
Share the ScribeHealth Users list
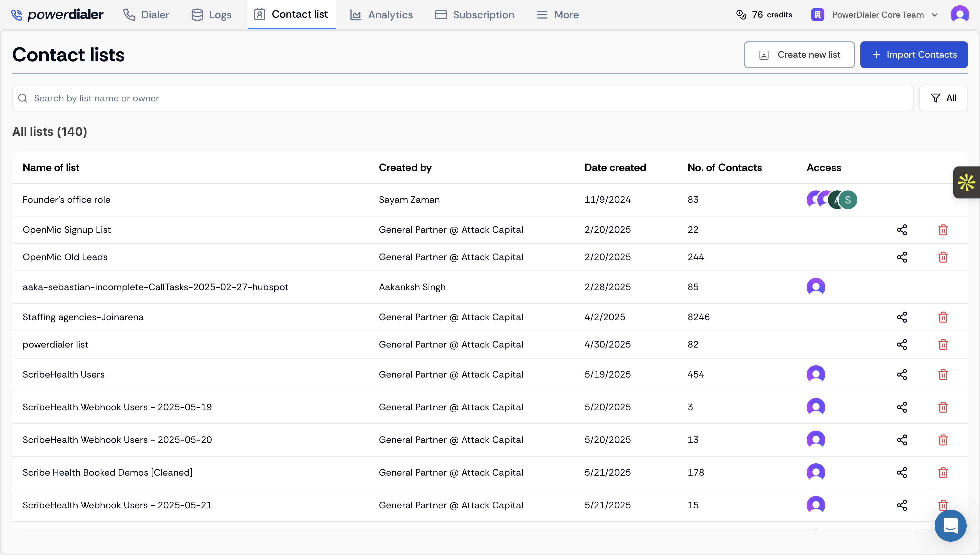pos(903,374)
